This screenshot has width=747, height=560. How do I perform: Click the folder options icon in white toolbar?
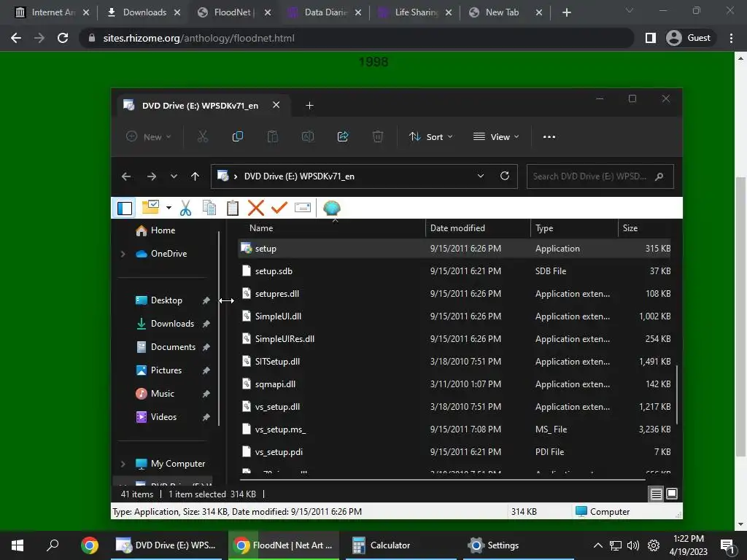pos(150,207)
